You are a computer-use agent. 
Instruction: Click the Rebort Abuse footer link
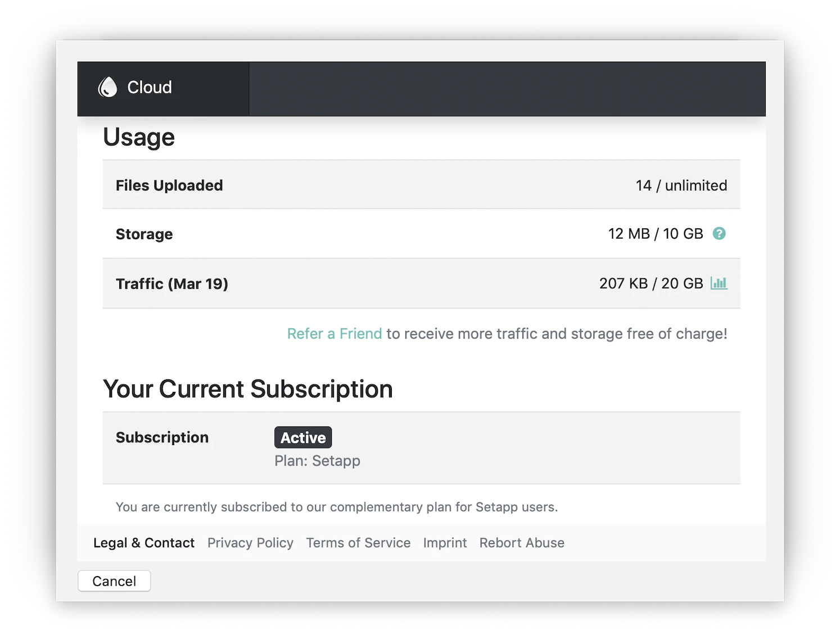(521, 543)
